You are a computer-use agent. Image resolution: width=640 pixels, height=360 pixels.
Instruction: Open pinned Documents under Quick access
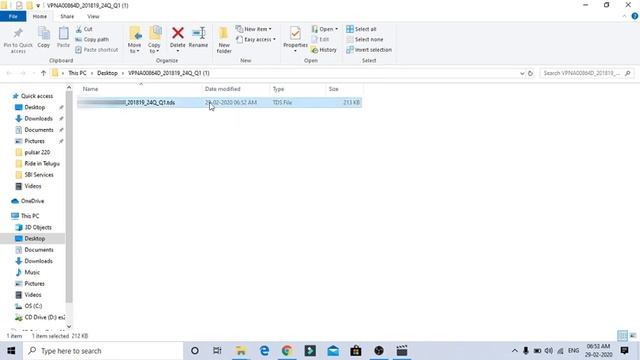point(39,130)
